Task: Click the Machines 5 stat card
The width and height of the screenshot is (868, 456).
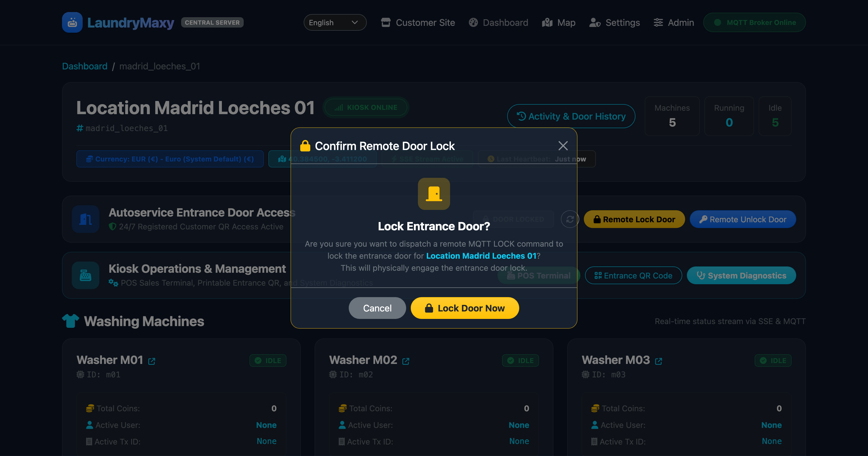Action: (x=672, y=116)
